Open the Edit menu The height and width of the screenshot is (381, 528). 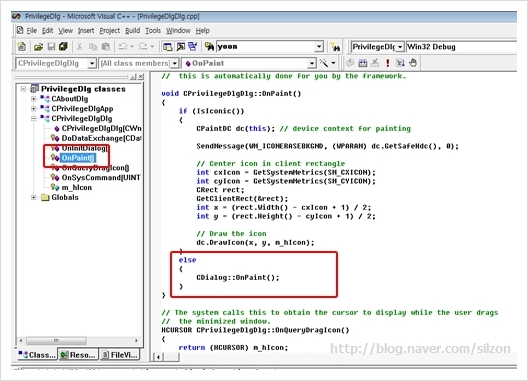tap(47, 31)
